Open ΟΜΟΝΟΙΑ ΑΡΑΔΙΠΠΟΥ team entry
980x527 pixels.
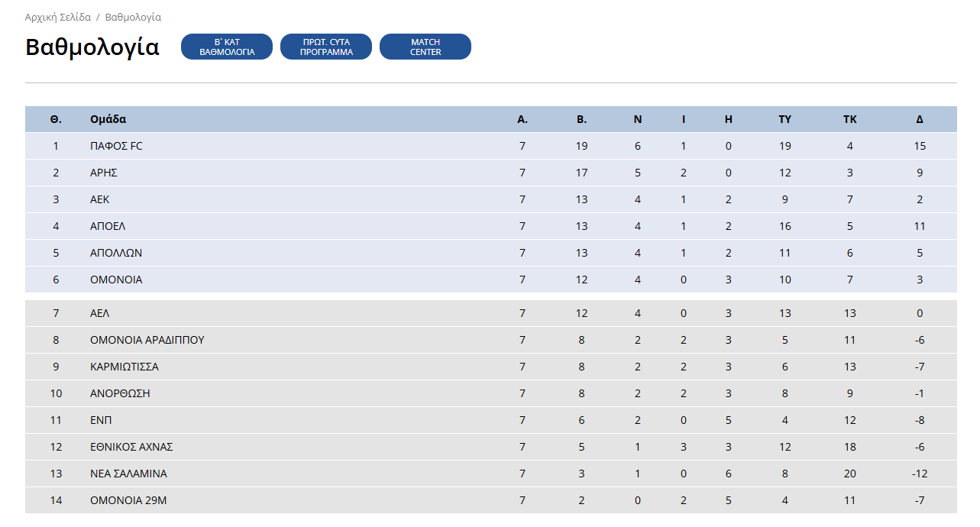[x=147, y=340]
